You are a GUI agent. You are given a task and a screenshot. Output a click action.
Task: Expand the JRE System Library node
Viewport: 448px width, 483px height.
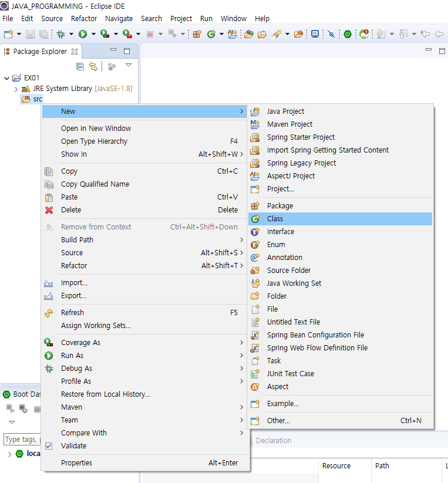pyautogui.click(x=16, y=89)
